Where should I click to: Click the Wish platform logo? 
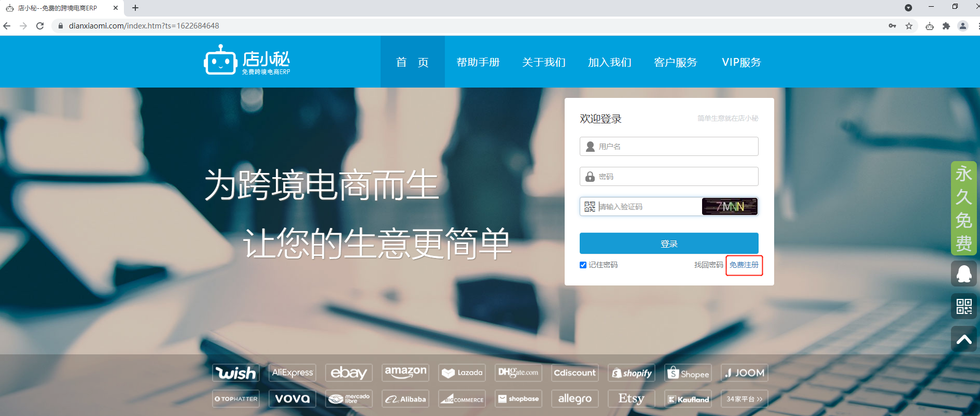point(236,372)
